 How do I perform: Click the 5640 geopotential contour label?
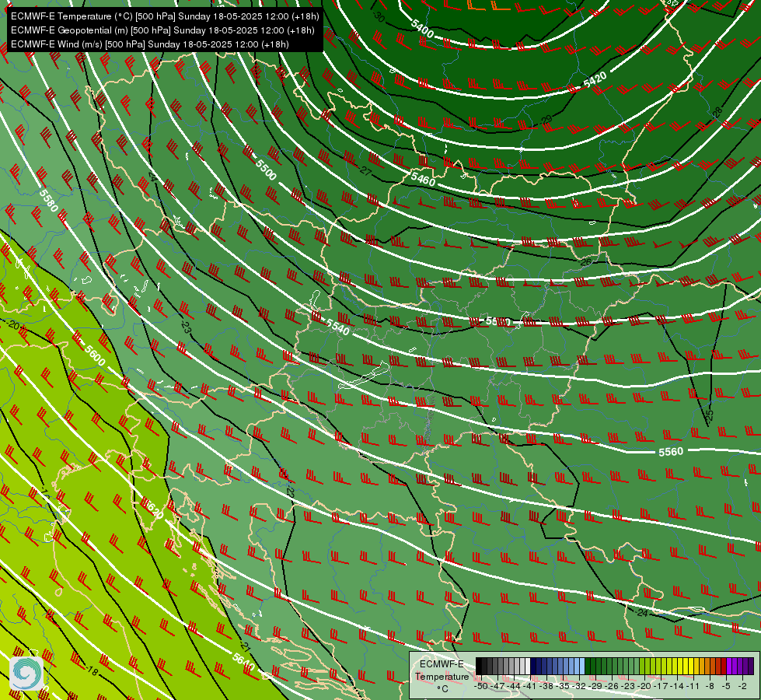click(x=243, y=662)
